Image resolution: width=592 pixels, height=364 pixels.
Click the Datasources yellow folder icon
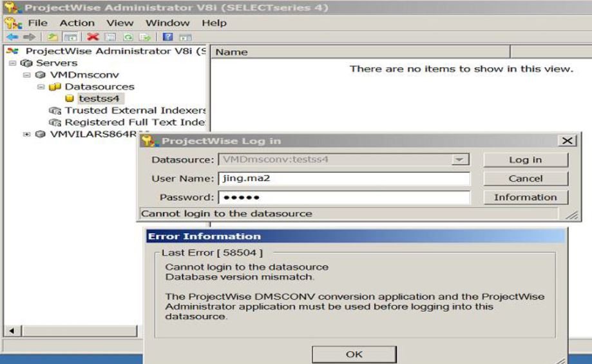click(x=55, y=87)
